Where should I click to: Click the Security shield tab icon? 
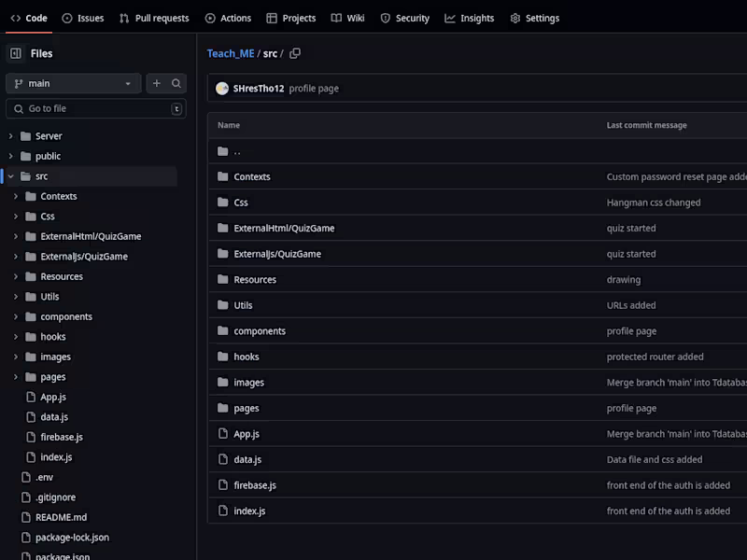[386, 18]
